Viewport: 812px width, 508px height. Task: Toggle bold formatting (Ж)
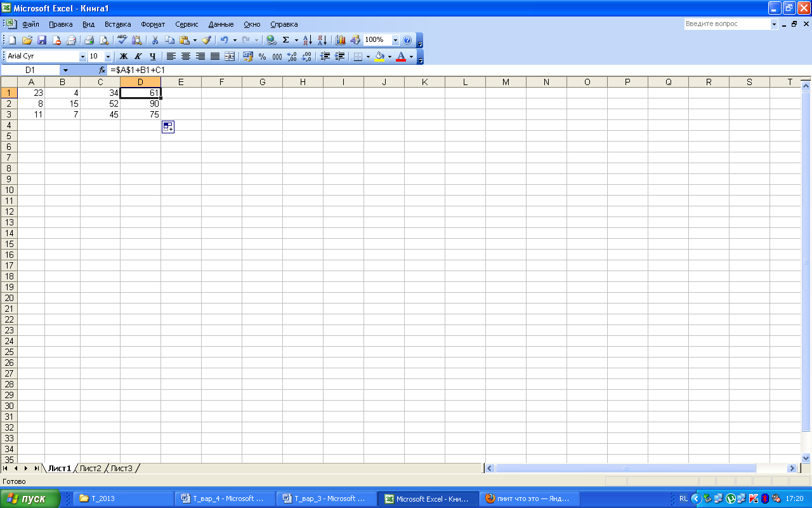(x=124, y=57)
